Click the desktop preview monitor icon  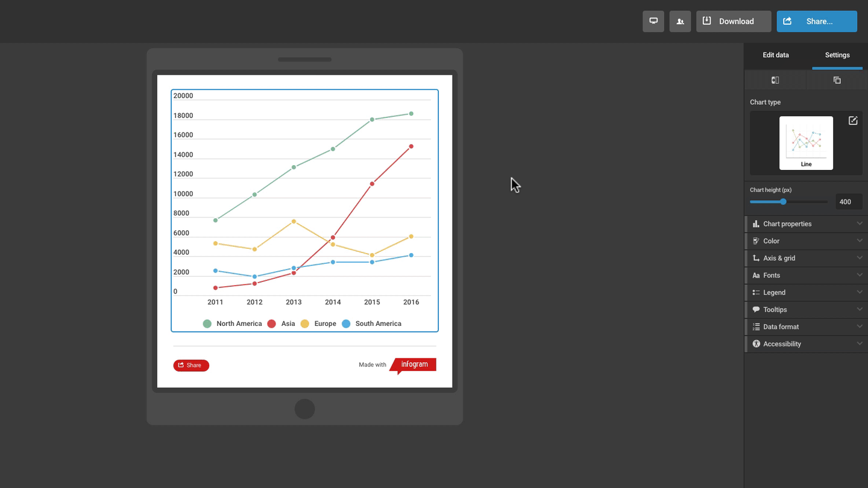coord(653,21)
